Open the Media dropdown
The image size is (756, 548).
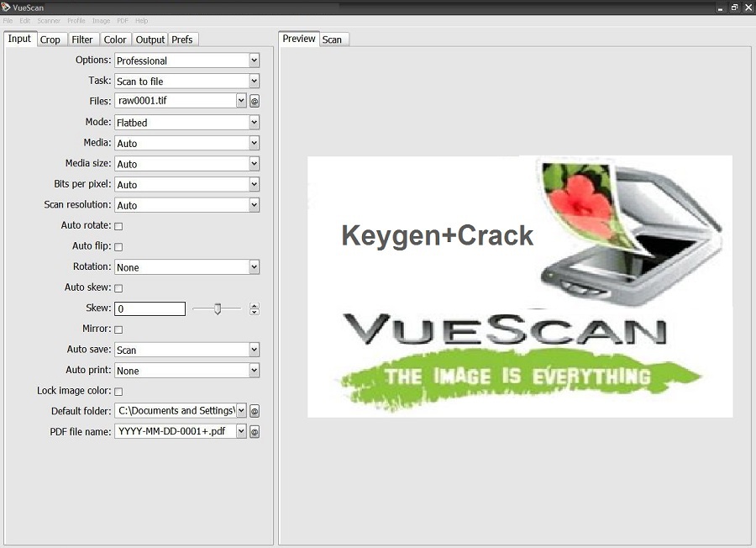point(187,143)
